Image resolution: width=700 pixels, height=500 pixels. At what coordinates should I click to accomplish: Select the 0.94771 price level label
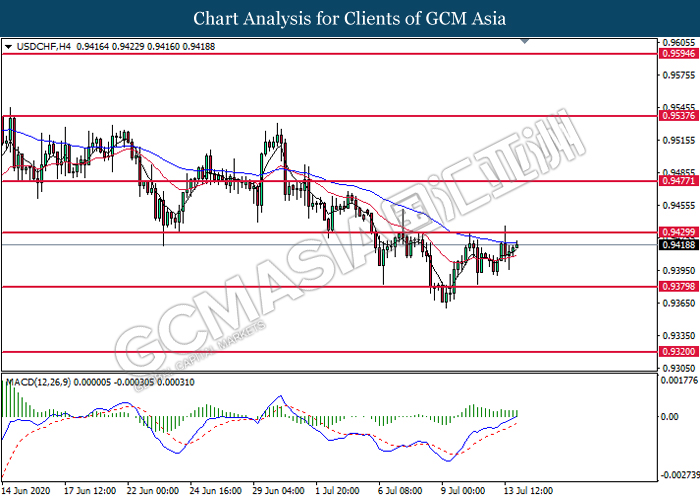[x=679, y=181]
